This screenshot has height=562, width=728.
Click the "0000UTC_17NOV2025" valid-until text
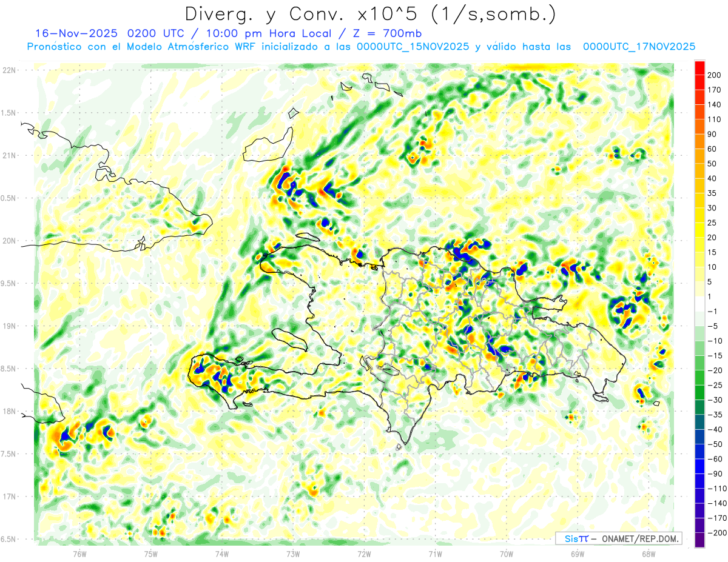pyautogui.click(x=639, y=47)
